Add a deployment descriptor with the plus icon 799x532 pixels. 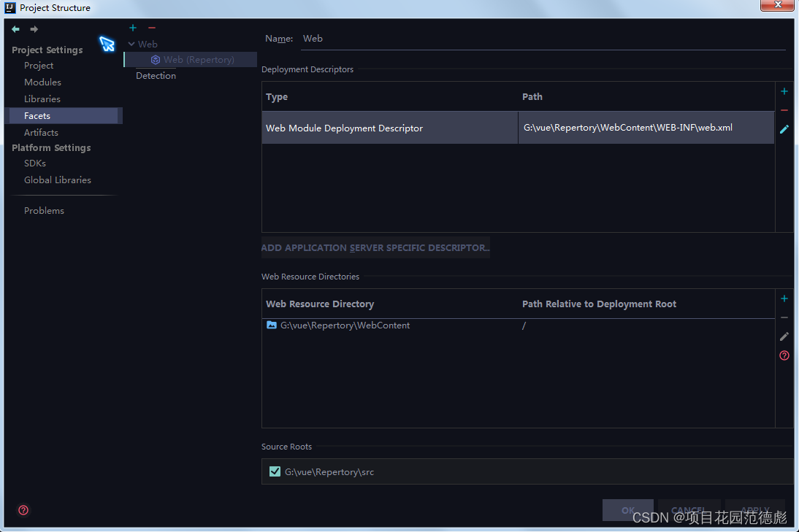(784, 91)
